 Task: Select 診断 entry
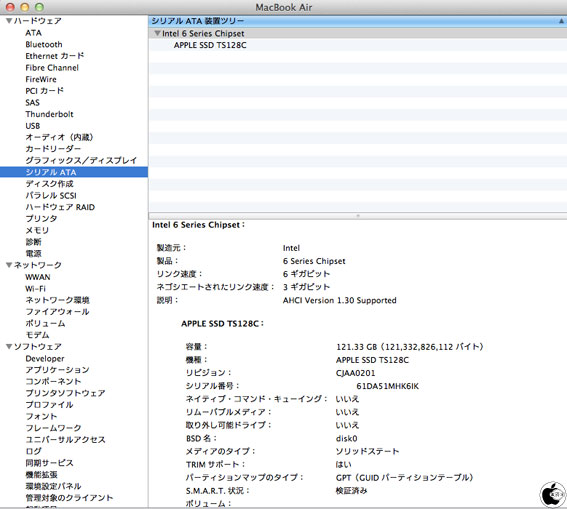[x=33, y=242]
